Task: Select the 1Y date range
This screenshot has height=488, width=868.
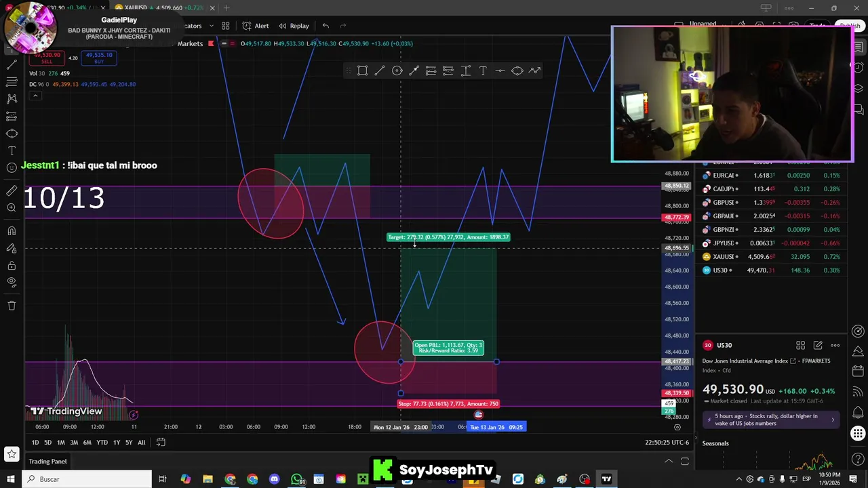Action: click(x=117, y=443)
